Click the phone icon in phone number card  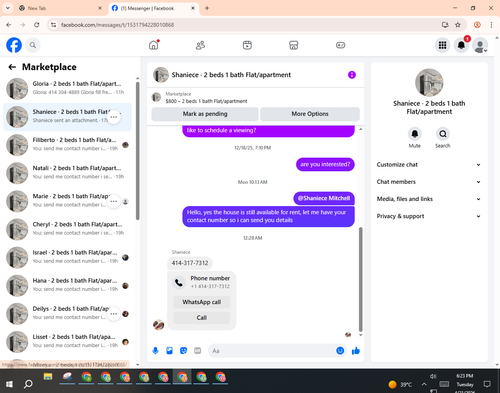[x=179, y=283]
